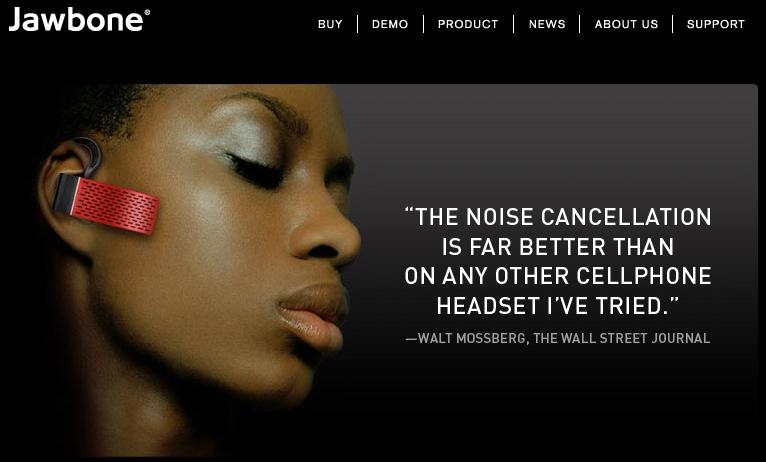This screenshot has height=462, width=766.
Task: Click the red Jawbone headset grille
Action: tap(116, 206)
